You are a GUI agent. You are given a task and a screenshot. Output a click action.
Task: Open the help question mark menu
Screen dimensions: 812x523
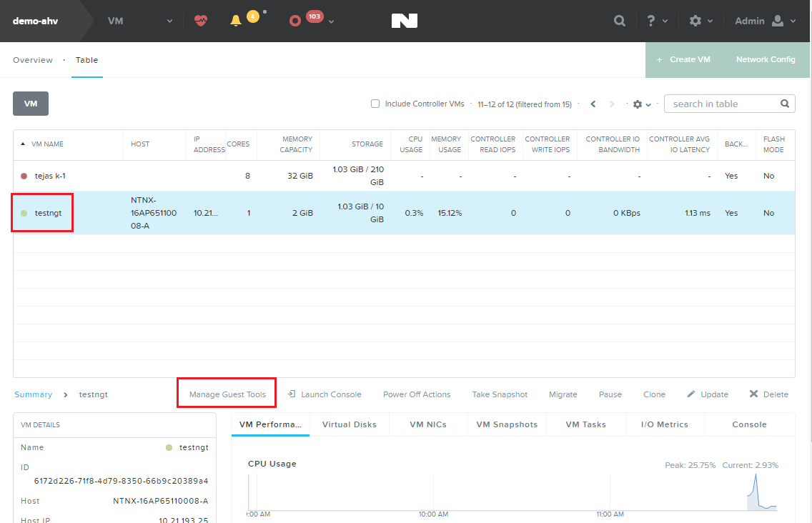[x=651, y=21]
